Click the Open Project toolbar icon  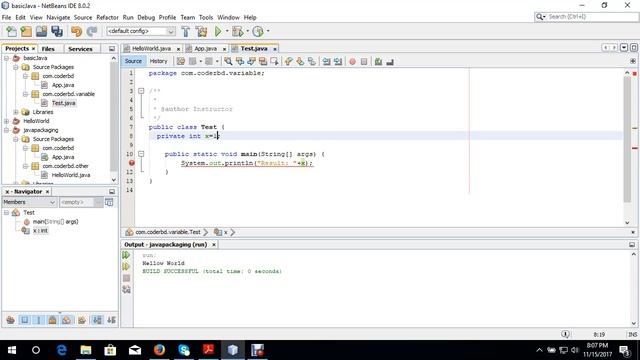click(x=41, y=31)
